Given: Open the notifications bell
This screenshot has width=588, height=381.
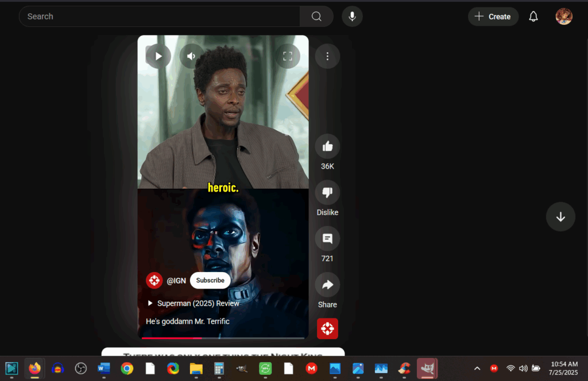Looking at the screenshot, I should [x=533, y=17].
